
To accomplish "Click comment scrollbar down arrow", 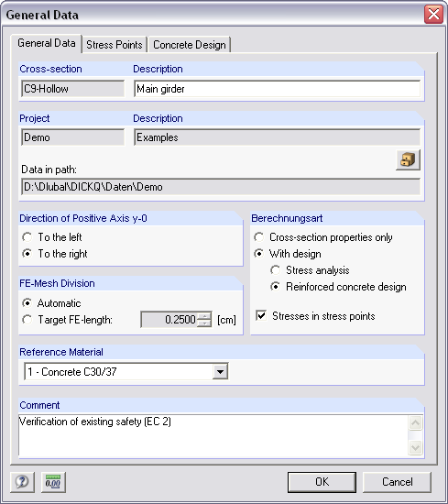I will coord(415,447).
